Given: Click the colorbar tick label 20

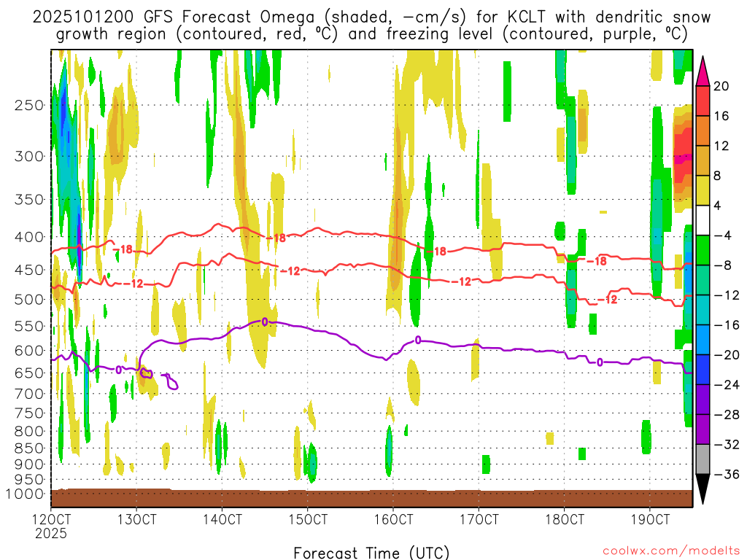Looking at the screenshot, I should (721, 86).
